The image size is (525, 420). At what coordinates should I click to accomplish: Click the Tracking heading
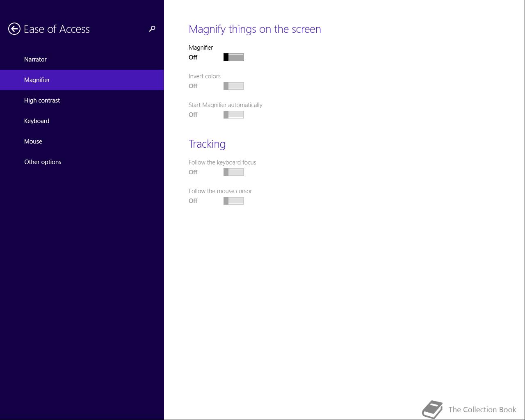click(207, 144)
